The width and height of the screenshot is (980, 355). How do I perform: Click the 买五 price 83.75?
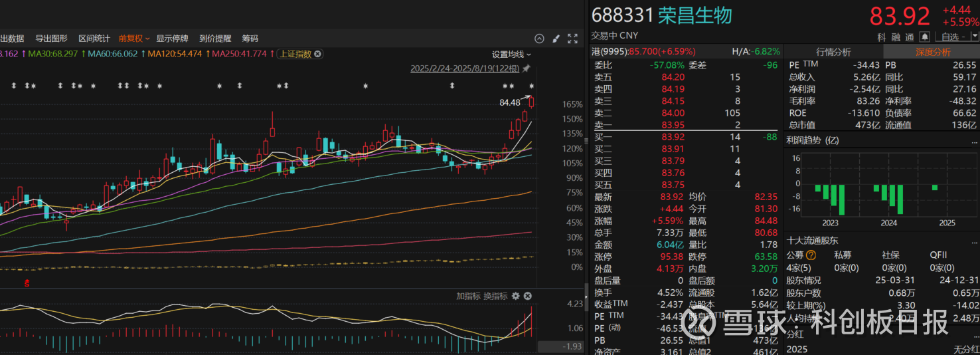[673, 185]
